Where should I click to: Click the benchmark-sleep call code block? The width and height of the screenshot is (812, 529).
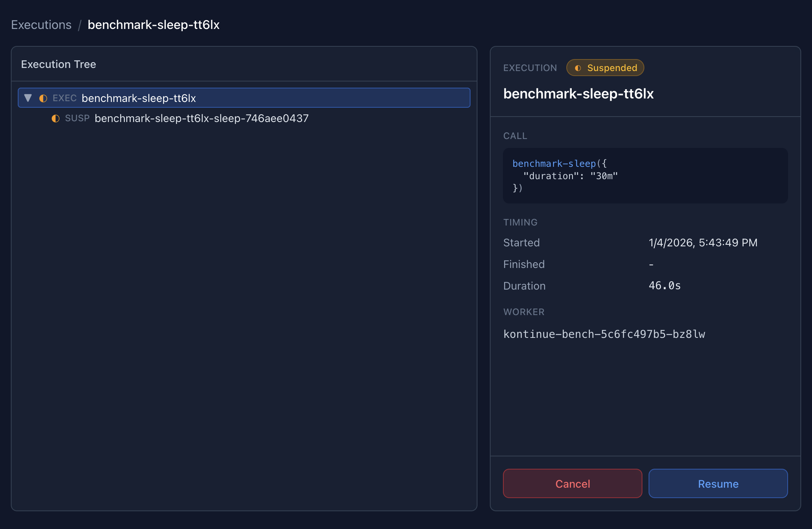(645, 176)
